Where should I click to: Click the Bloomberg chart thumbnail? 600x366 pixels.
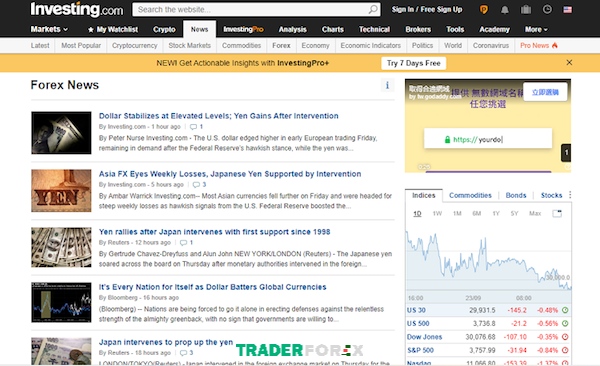click(x=61, y=302)
